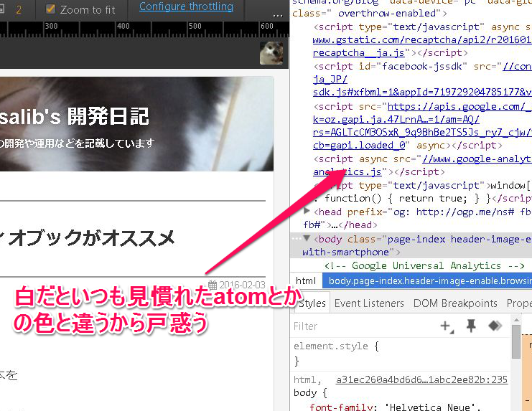Open the recaptcha__ja.js script link
The image size is (532, 411).
359,53
